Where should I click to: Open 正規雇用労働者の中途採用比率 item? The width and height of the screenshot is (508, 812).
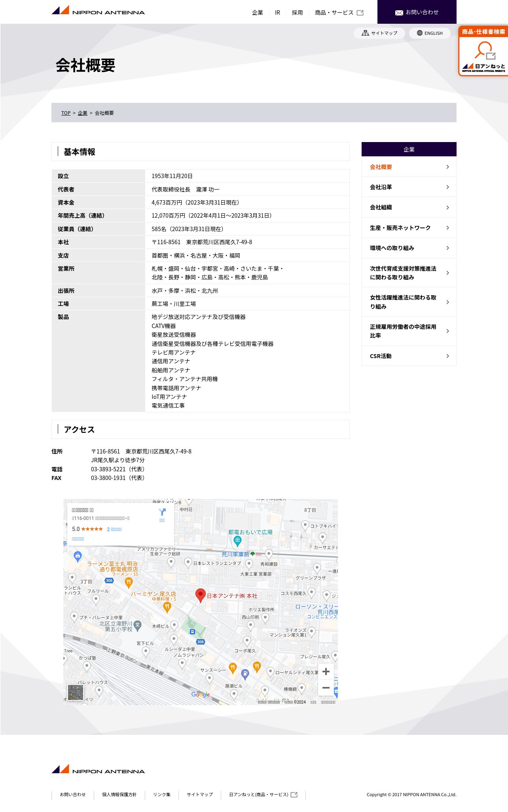[x=409, y=331]
